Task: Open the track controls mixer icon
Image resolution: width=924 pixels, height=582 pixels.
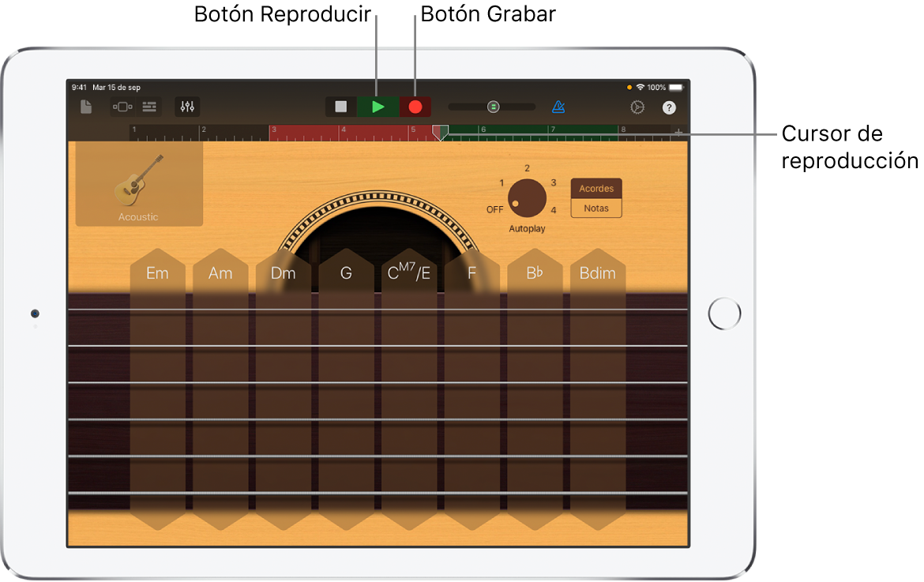Action: coord(187,107)
